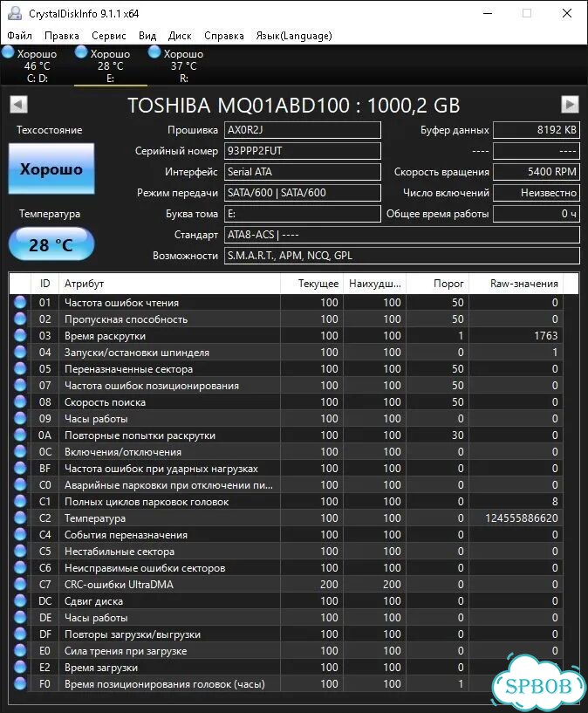Click the Прошивка field AX0R2J
The image size is (588, 713).
click(x=302, y=130)
